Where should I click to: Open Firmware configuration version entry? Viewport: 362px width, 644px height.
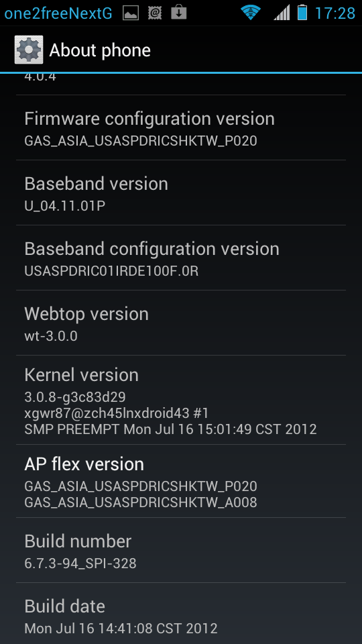(181, 127)
